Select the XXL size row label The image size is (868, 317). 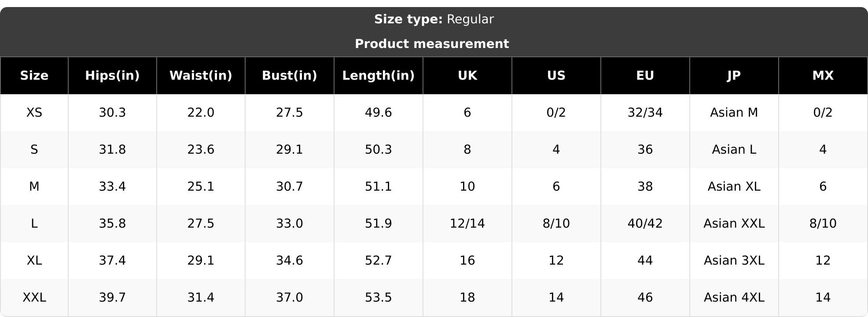pyautogui.click(x=34, y=298)
